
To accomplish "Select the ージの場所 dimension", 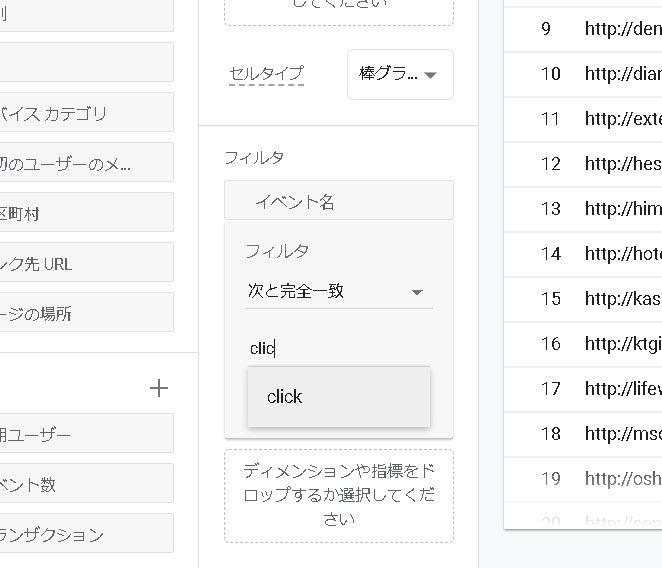I will coord(85,314).
